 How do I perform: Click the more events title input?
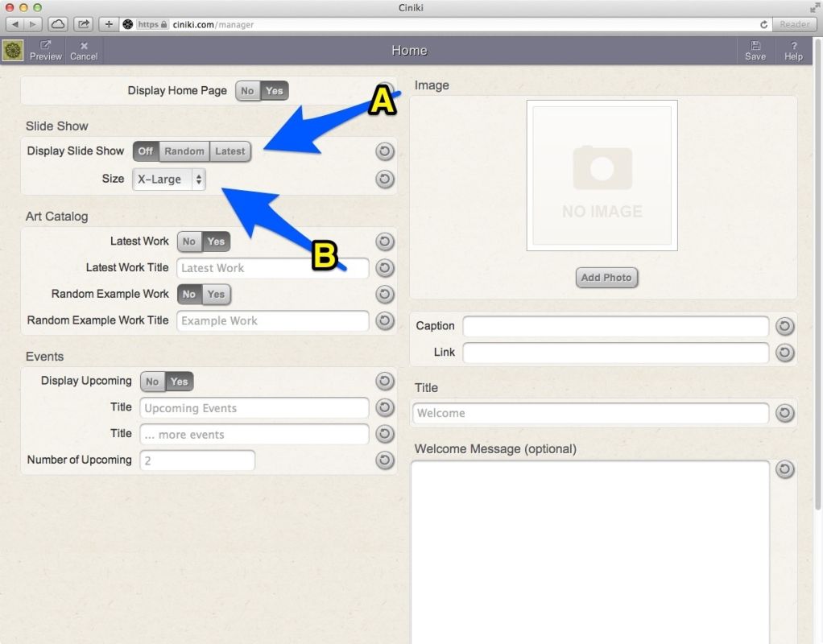coord(254,434)
